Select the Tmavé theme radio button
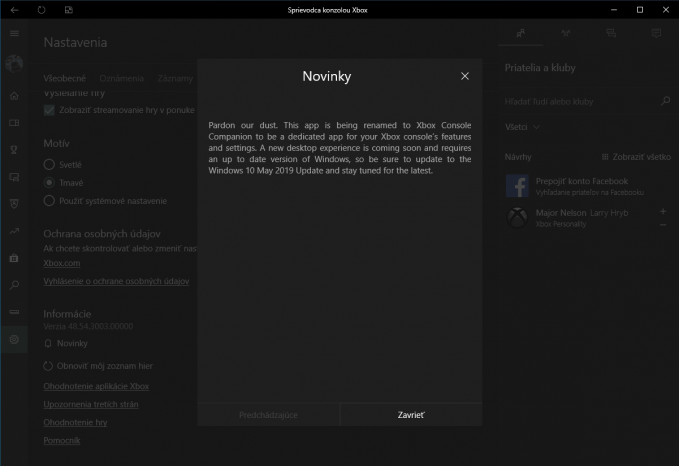 pyautogui.click(x=49, y=183)
